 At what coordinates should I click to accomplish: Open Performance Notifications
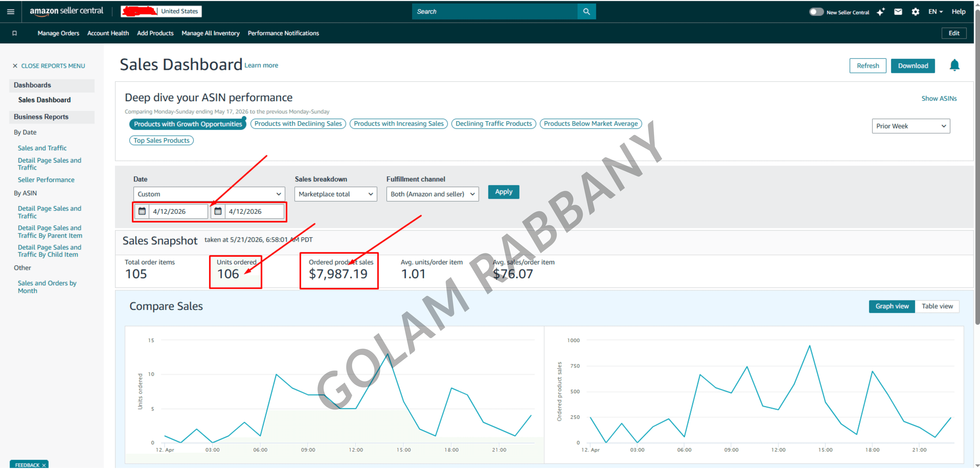click(284, 33)
